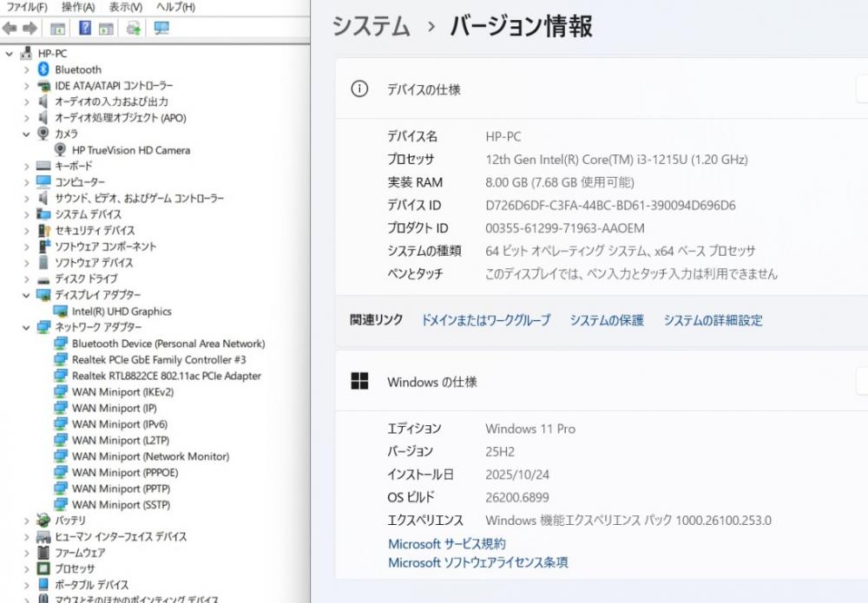Image resolution: width=868 pixels, height=603 pixels.
Task: Click the HP-PC computer root icon
Action: 26,53
